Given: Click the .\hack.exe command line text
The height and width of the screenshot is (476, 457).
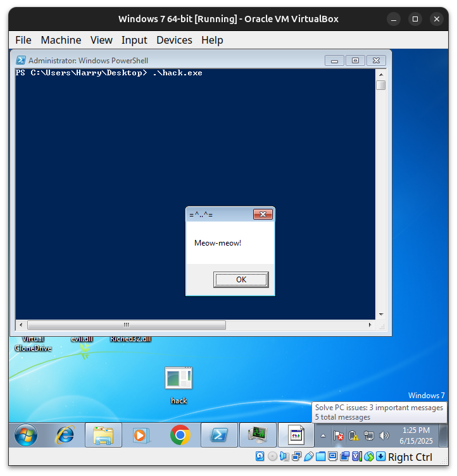Looking at the screenshot, I should [x=178, y=73].
